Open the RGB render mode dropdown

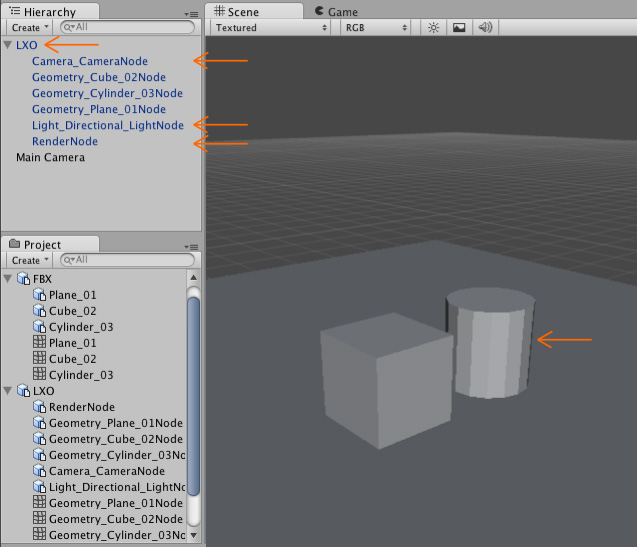(375, 28)
